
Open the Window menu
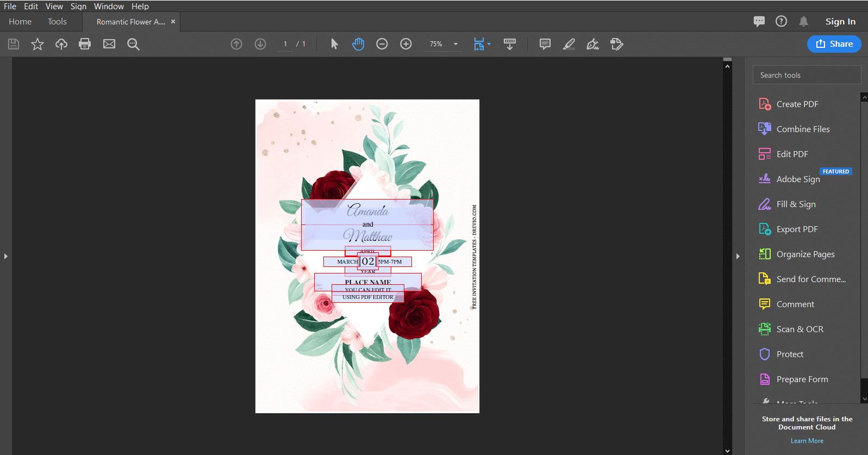point(109,7)
